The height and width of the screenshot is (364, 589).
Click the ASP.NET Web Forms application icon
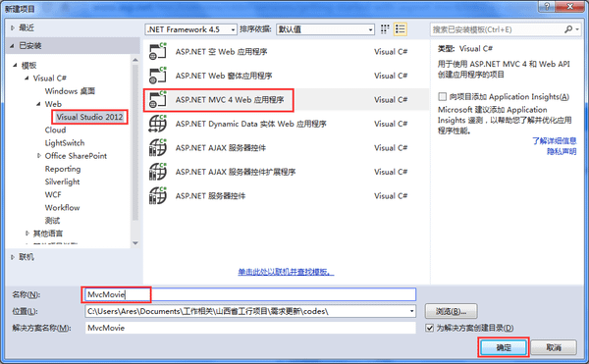158,76
